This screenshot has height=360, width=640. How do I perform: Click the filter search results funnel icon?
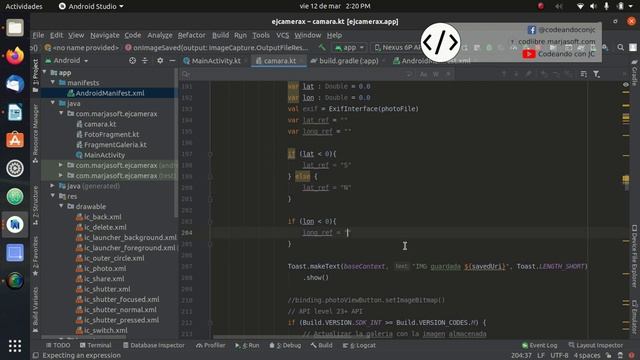point(596,74)
